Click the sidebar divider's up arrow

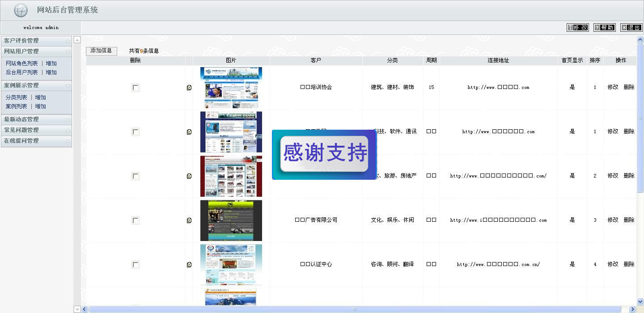click(77, 39)
